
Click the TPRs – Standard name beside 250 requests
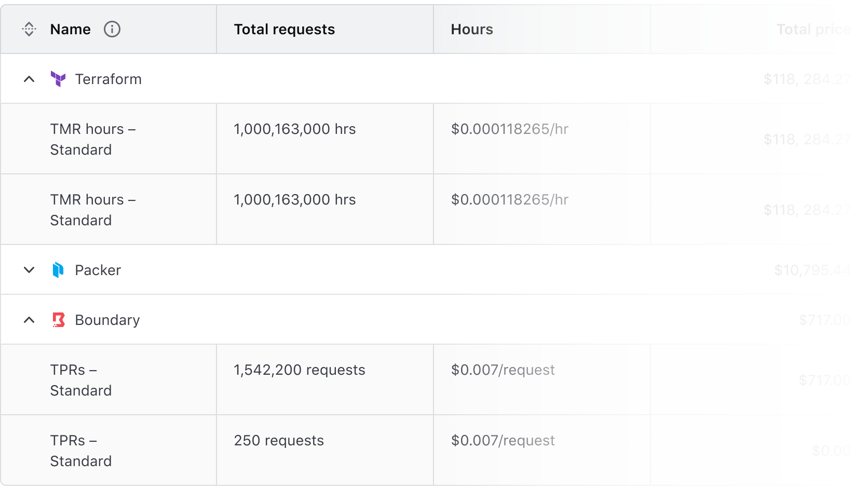pyautogui.click(x=80, y=451)
